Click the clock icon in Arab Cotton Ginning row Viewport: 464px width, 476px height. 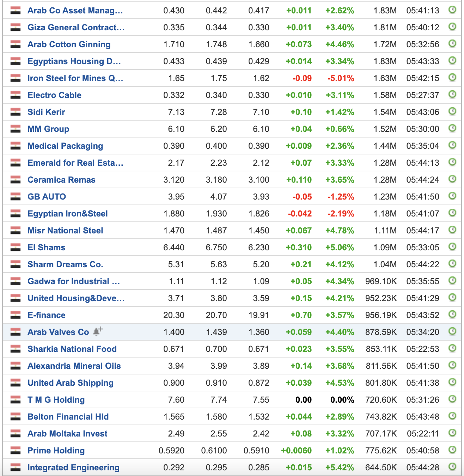(x=452, y=44)
